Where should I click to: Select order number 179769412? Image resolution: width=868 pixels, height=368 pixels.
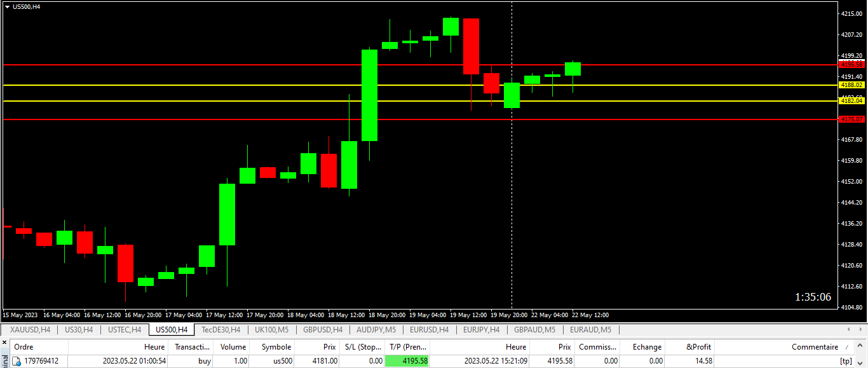[x=41, y=361]
